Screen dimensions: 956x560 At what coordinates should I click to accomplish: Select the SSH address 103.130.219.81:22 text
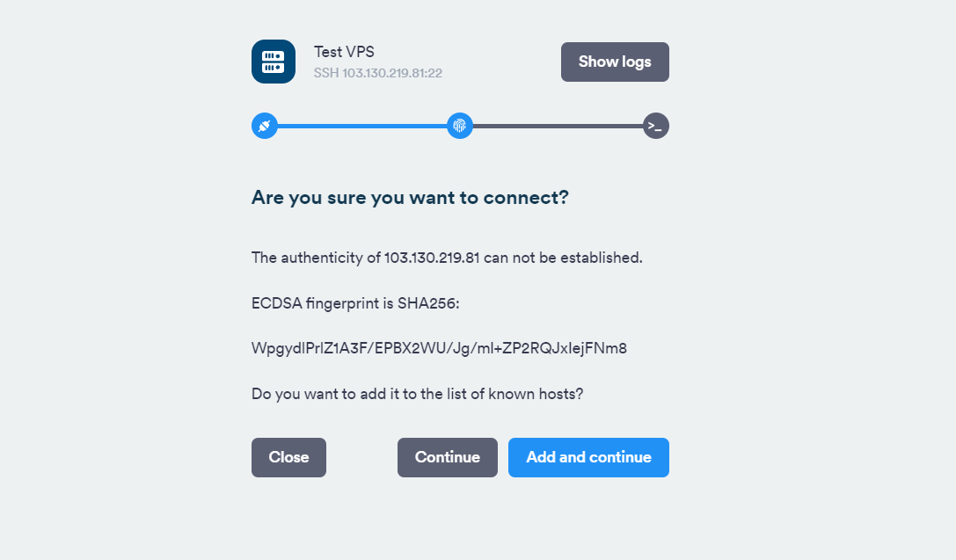click(378, 74)
